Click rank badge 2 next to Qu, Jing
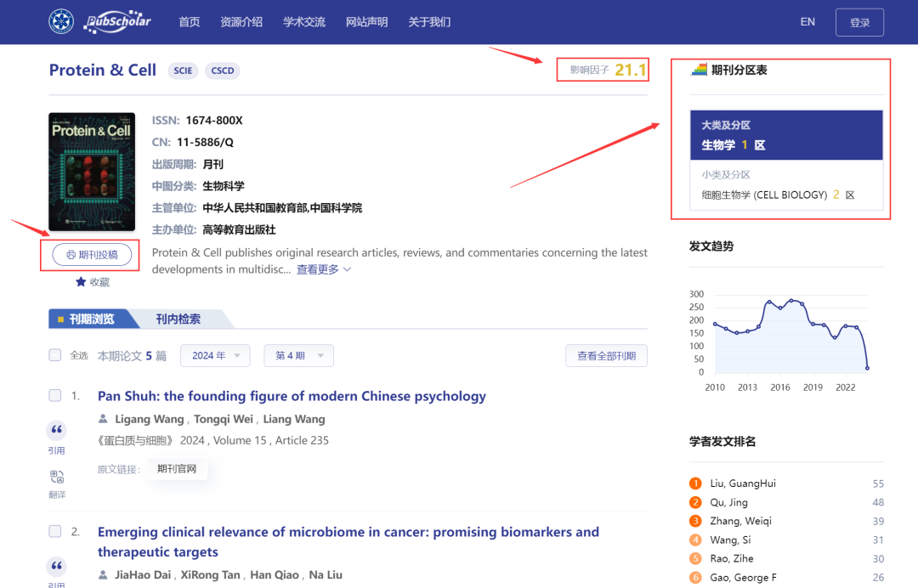The image size is (918, 588). [x=695, y=502]
